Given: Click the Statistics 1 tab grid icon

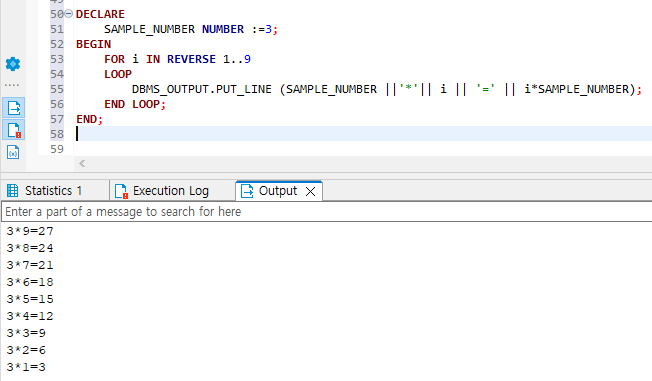Looking at the screenshot, I should [12, 191].
